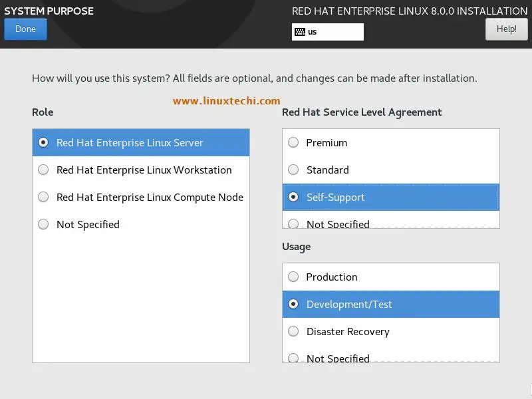Select Standard service level agreement
532x399 pixels.
[x=391, y=170]
